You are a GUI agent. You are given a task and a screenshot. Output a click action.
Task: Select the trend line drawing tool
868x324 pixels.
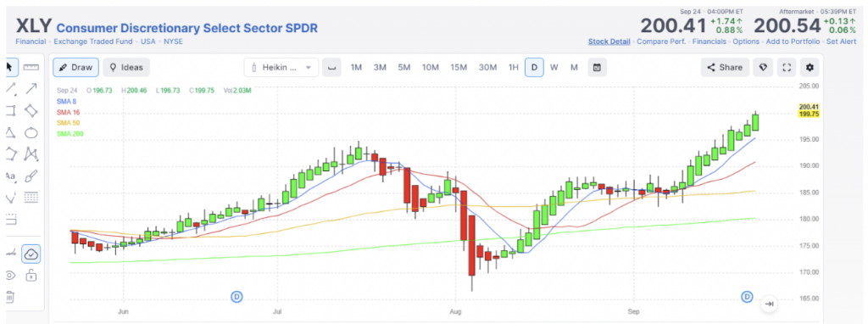(10, 88)
